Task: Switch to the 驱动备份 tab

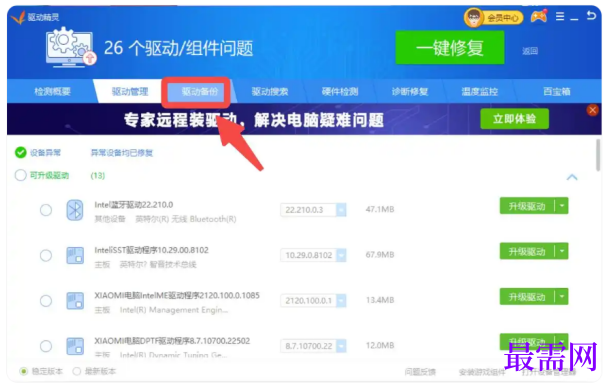Action: [199, 92]
